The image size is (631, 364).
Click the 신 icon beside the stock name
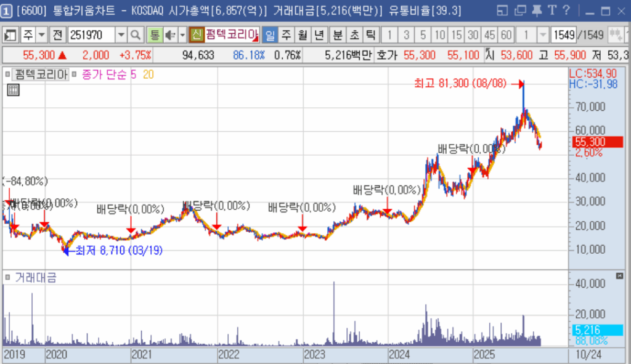point(197,34)
